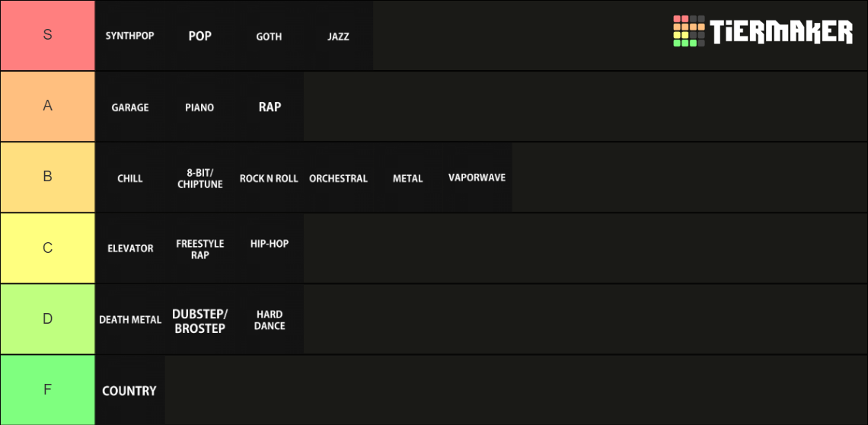
Task: Click the POP tile in S tier
Action: click(199, 36)
